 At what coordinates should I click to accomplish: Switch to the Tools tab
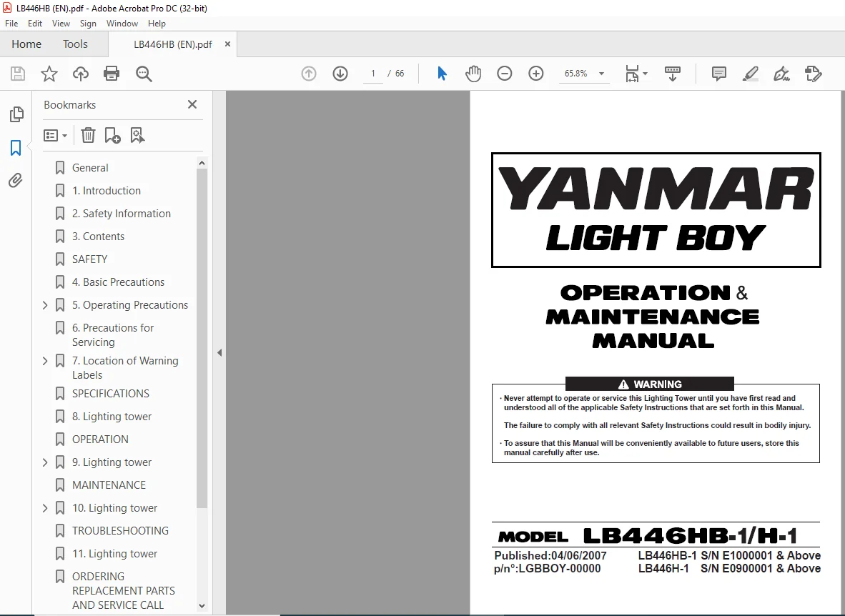[x=75, y=44]
